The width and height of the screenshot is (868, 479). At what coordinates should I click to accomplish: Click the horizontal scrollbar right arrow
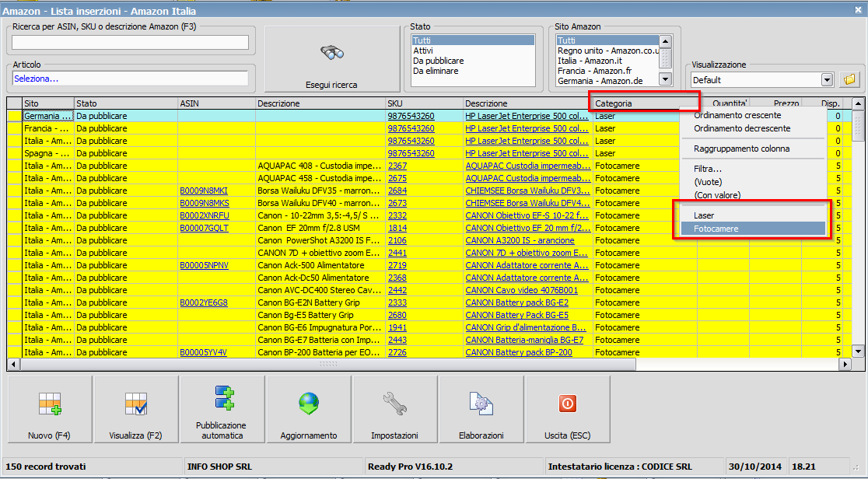pyautogui.click(x=845, y=365)
